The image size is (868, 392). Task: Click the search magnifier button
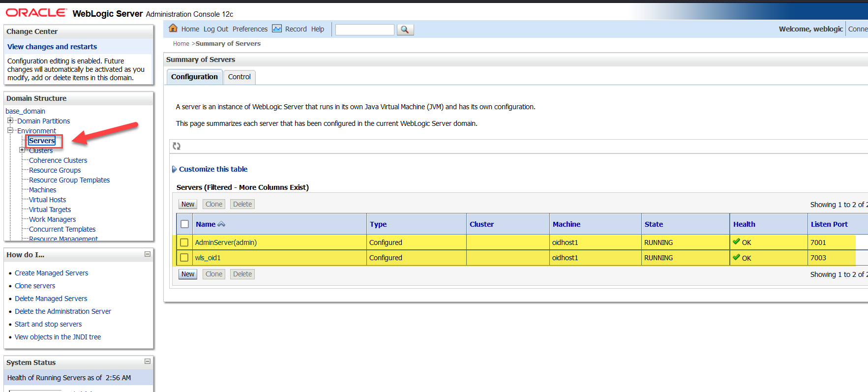tap(405, 30)
